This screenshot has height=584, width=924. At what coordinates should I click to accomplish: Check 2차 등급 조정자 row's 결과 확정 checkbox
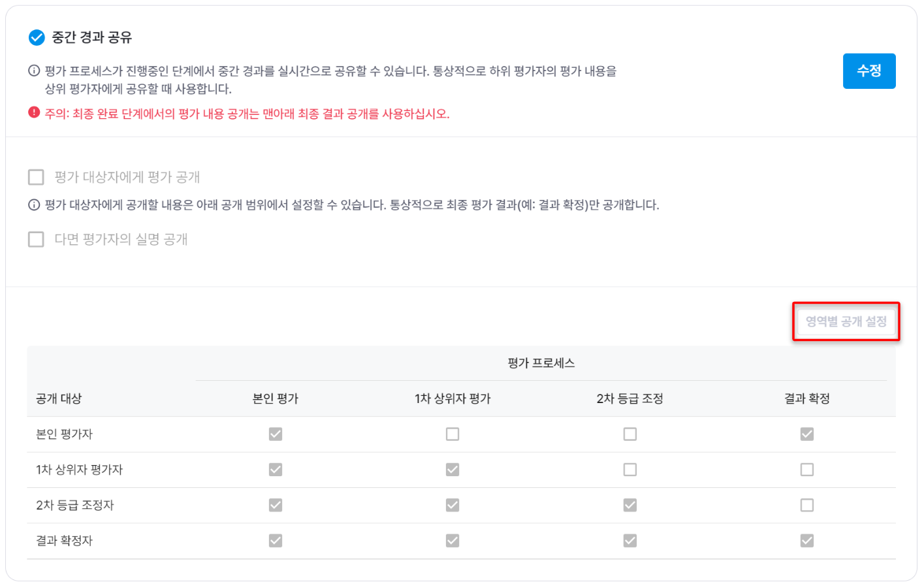tap(807, 505)
